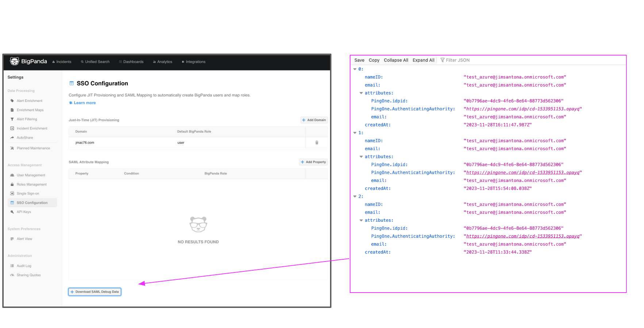The width and height of the screenshot is (644, 328).
Task: Collapse JSON entry 2
Action: (355, 197)
